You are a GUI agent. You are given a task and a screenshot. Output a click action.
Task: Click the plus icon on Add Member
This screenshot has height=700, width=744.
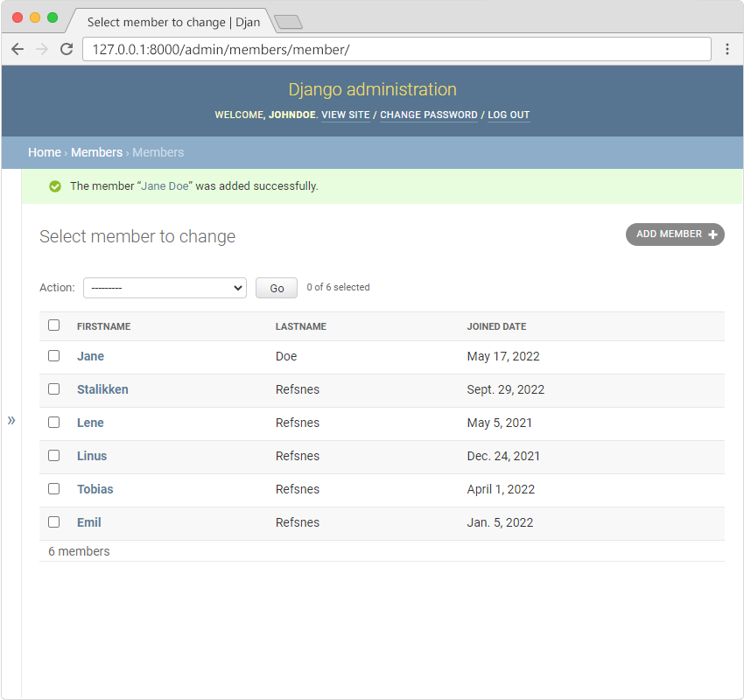(x=712, y=234)
